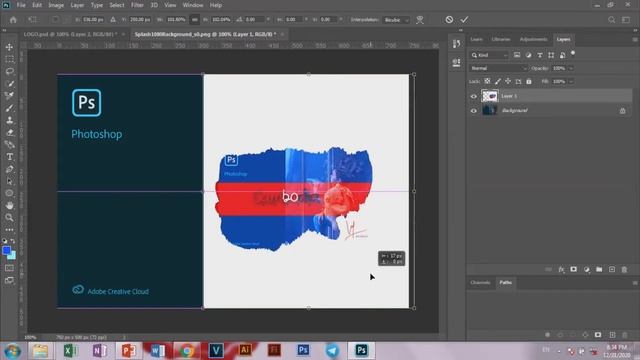Click the background color swatch
This screenshot has width=640, height=360.
tap(13, 256)
